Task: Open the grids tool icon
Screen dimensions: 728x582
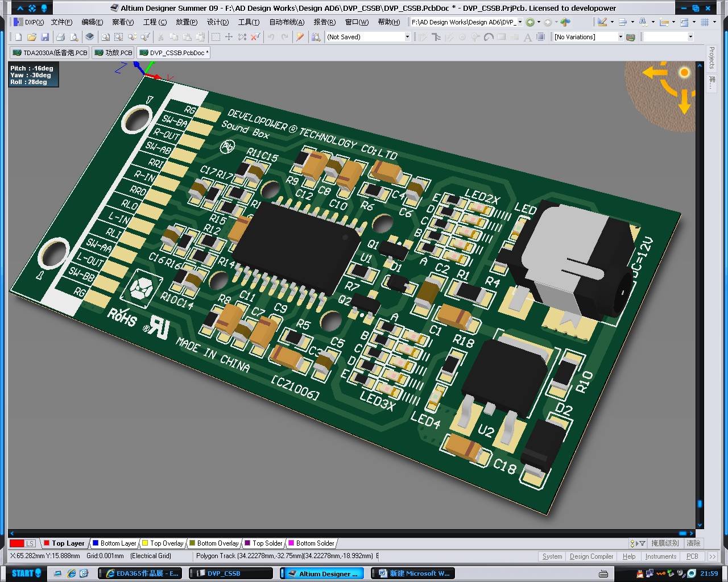Action: pyautogui.click(x=705, y=22)
